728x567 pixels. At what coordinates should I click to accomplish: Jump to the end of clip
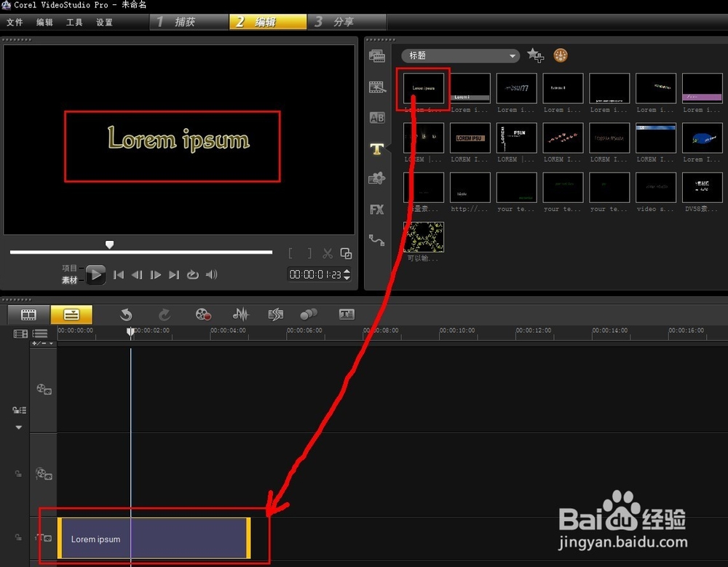[174, 274]
